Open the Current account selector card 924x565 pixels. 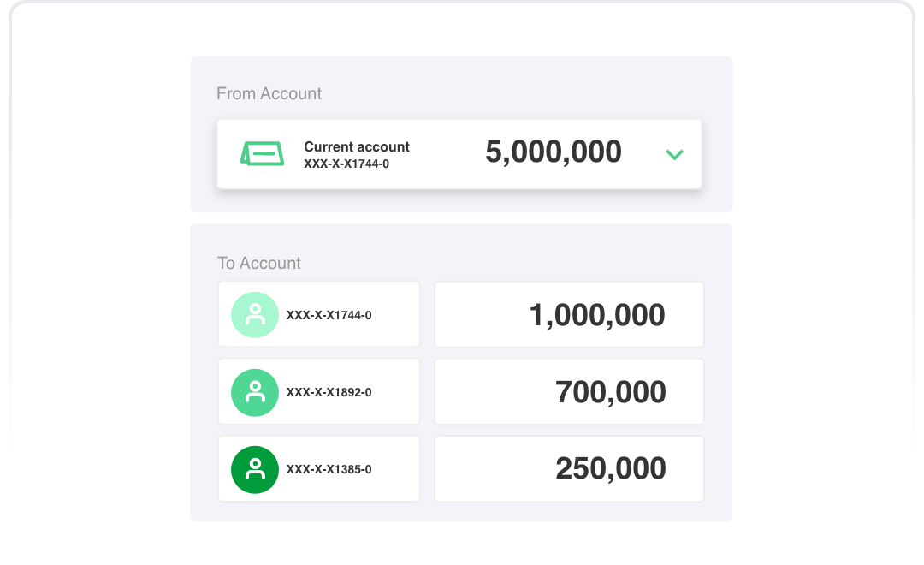(459, 154)
